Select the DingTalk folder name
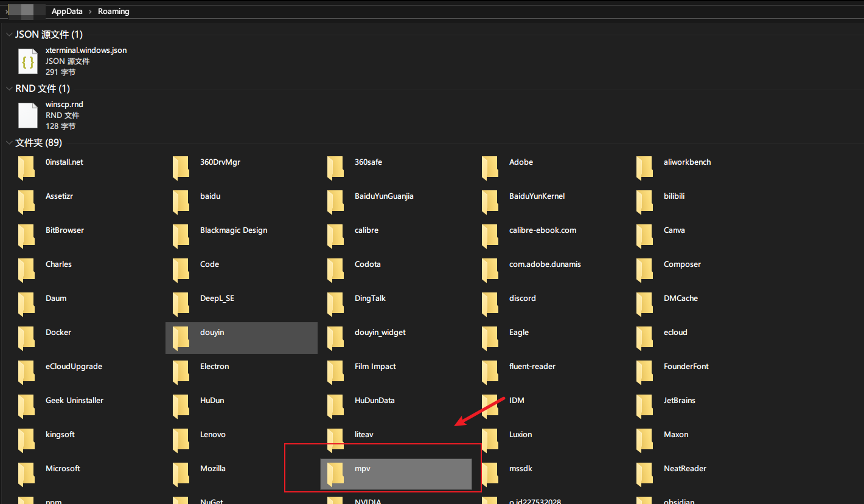Image resolution: width=864 pixels, height=504 pixels. coord(370,299)
